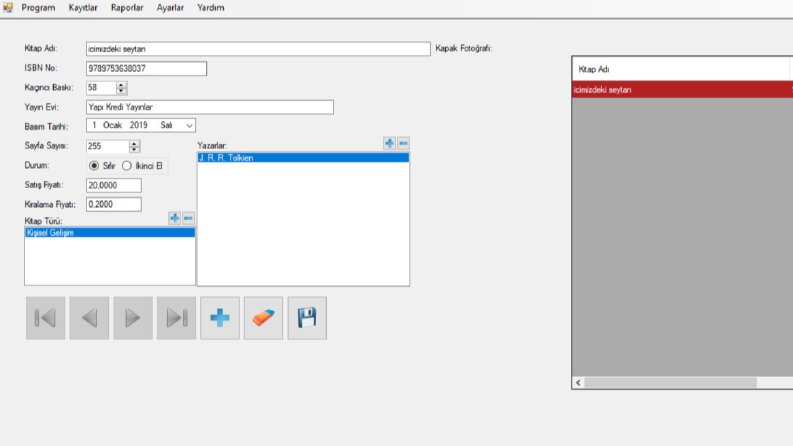Image resolution: width=793 pixels, height=446 pixels.
Task: Click the Kiralama Fiyatı input field
Action: (x=114, y=204)
